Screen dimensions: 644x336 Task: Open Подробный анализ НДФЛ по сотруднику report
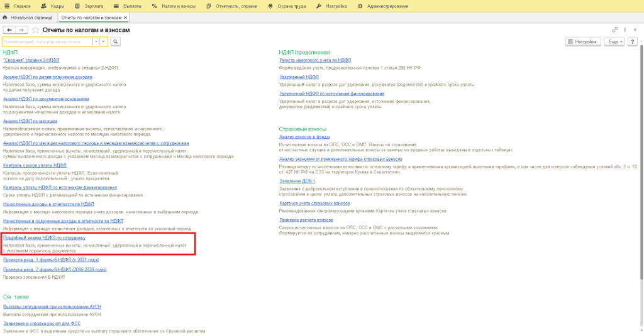(44, 239)
